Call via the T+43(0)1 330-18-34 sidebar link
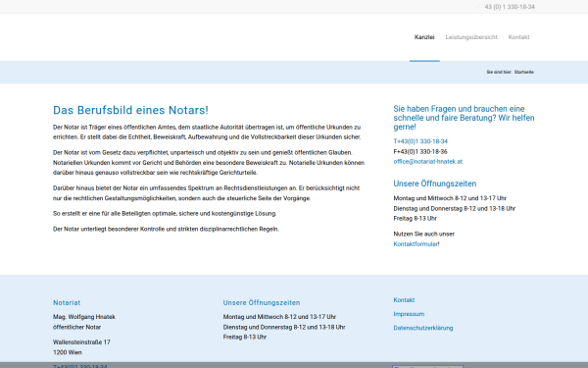 (x=420, y=141)
